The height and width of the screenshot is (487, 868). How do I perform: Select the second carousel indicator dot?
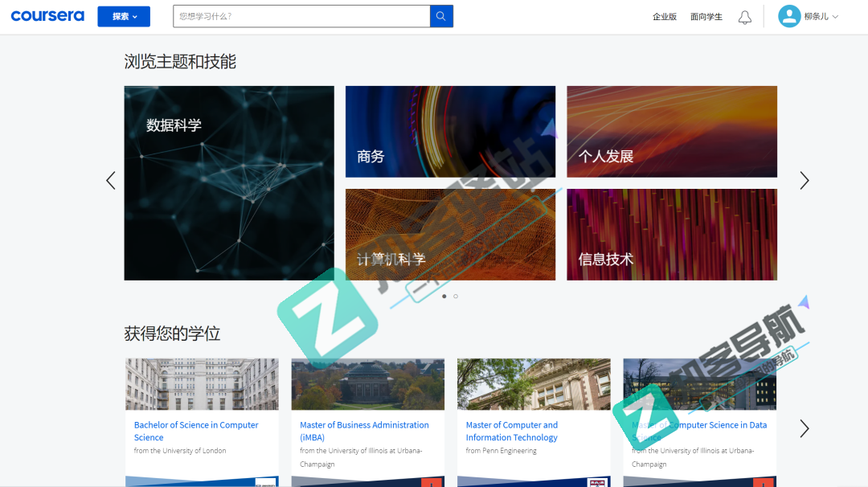(x=456, y=296)
